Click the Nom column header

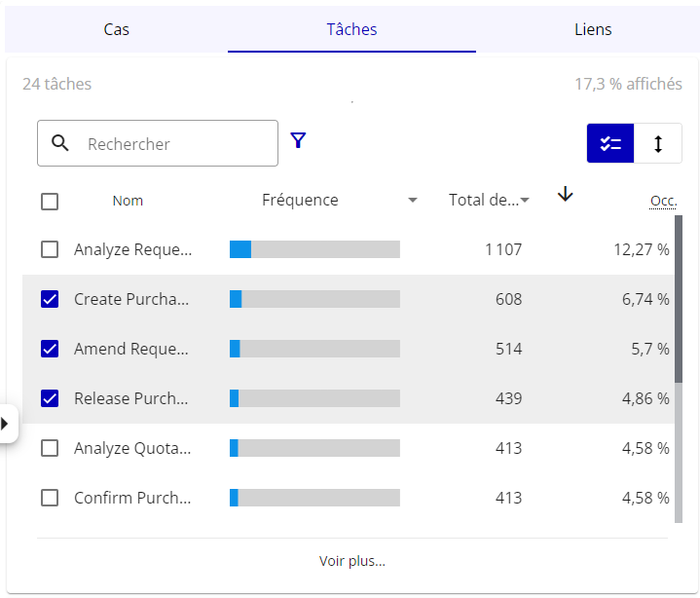128,201
